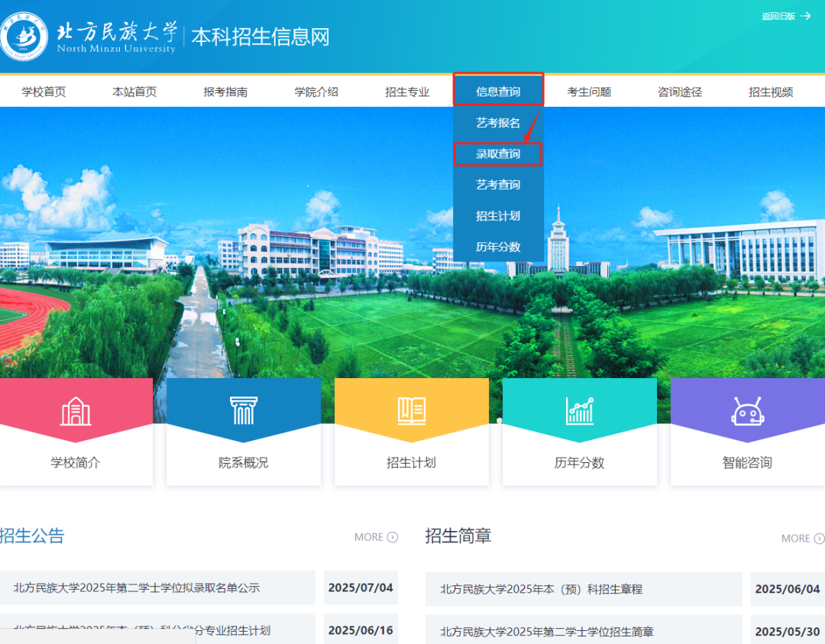825x644 pixels.
Task: Go to 招生视频 in the navigation bar
Action: click(770, 89)
